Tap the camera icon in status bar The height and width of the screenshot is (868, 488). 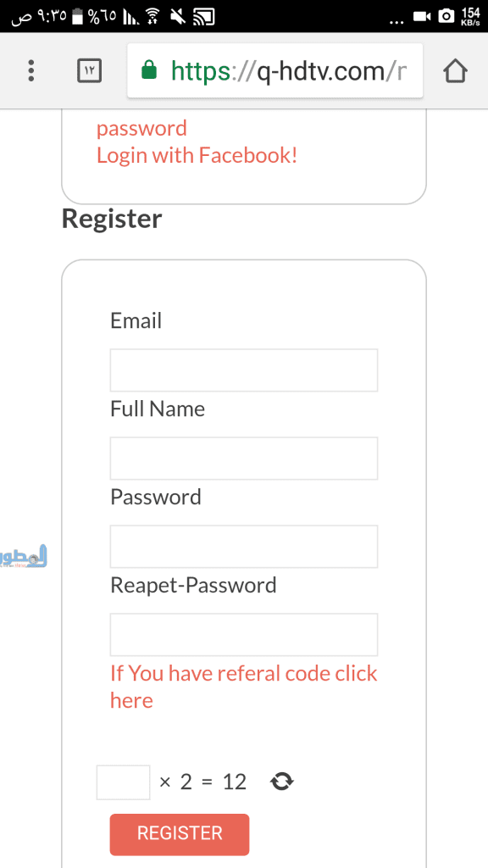click(x=446, y=16)
